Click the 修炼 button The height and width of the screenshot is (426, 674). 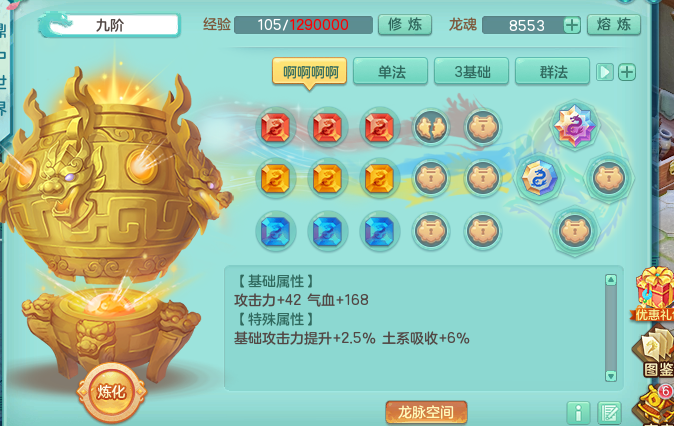click(405, 25)
